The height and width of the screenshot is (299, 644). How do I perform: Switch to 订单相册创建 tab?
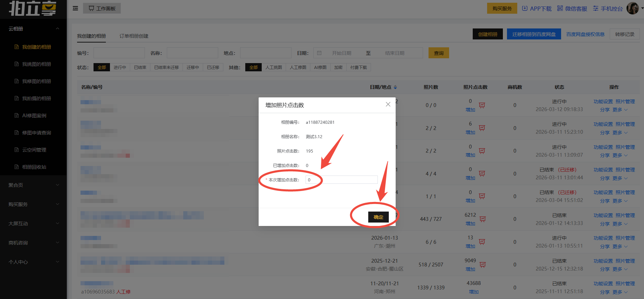[x=134, y=36]
